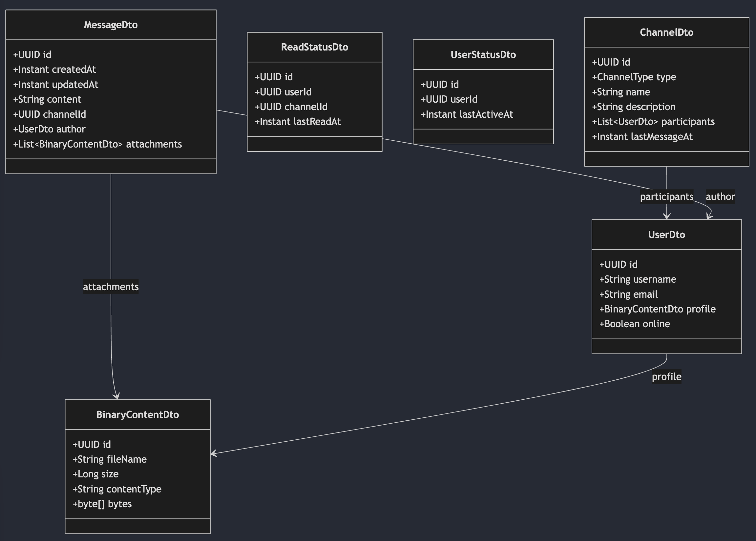Screen dimensions: 756x541
Task: Select the UserDto author field
Action: pyautogui.click(x=49, y=129)
